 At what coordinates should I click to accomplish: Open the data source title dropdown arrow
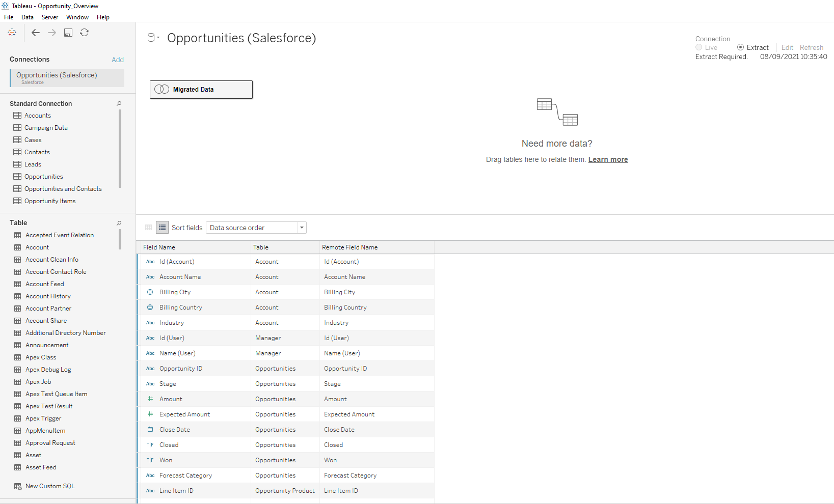pyautogui.click(x=158, y=38)
